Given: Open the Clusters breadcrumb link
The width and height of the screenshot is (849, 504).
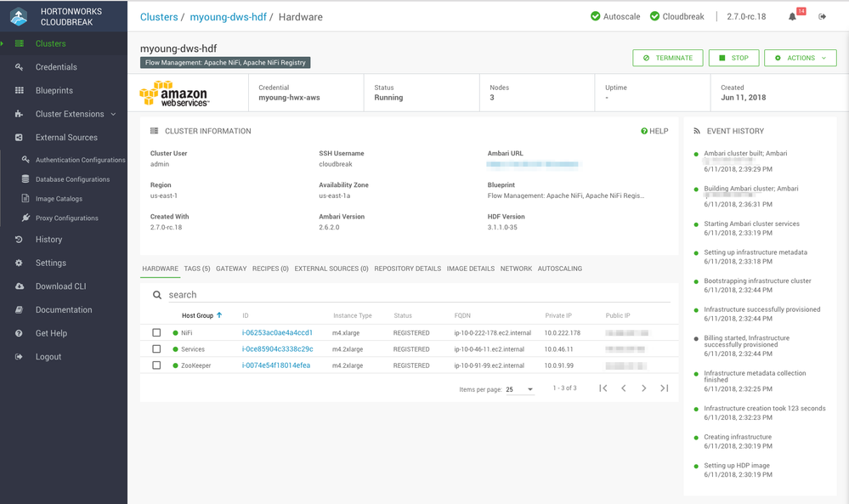Looking at the screenshot, I should pyautogui.click(x=159, y=17).
